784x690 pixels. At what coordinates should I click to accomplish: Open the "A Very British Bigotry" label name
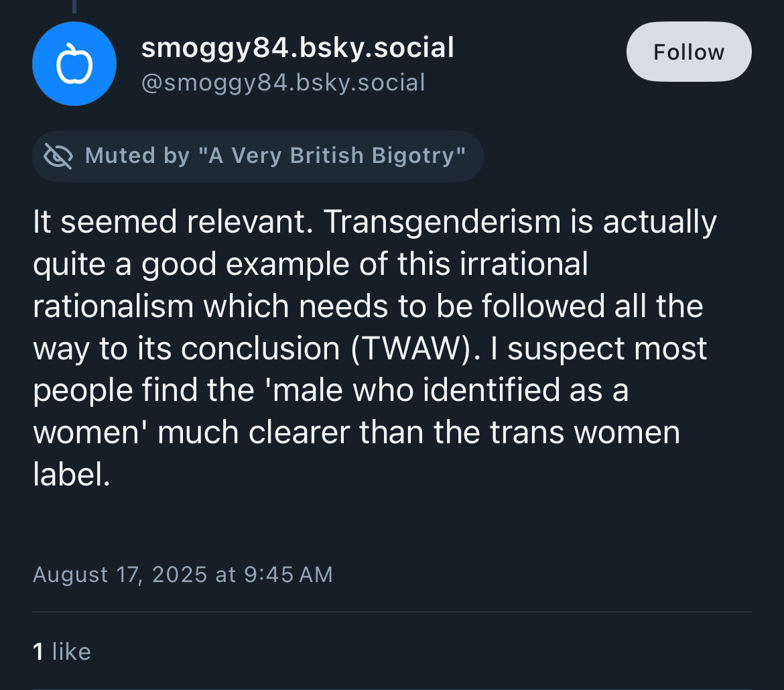337,156
